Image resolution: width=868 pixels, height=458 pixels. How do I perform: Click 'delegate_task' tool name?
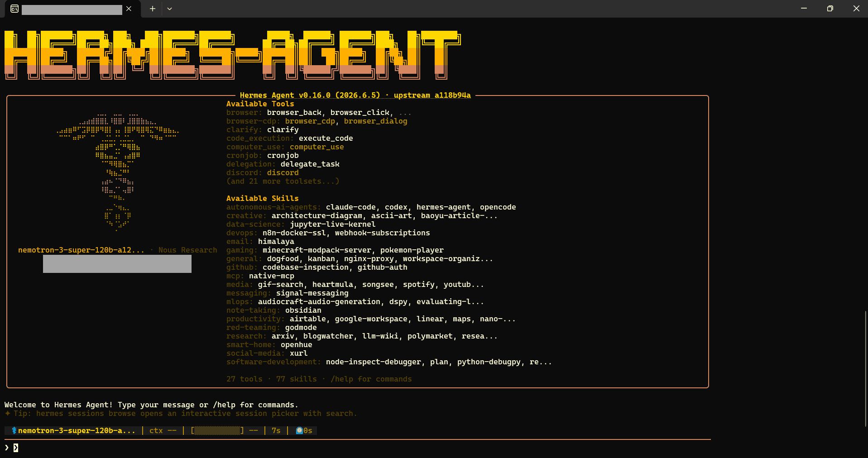coord(310,164)
